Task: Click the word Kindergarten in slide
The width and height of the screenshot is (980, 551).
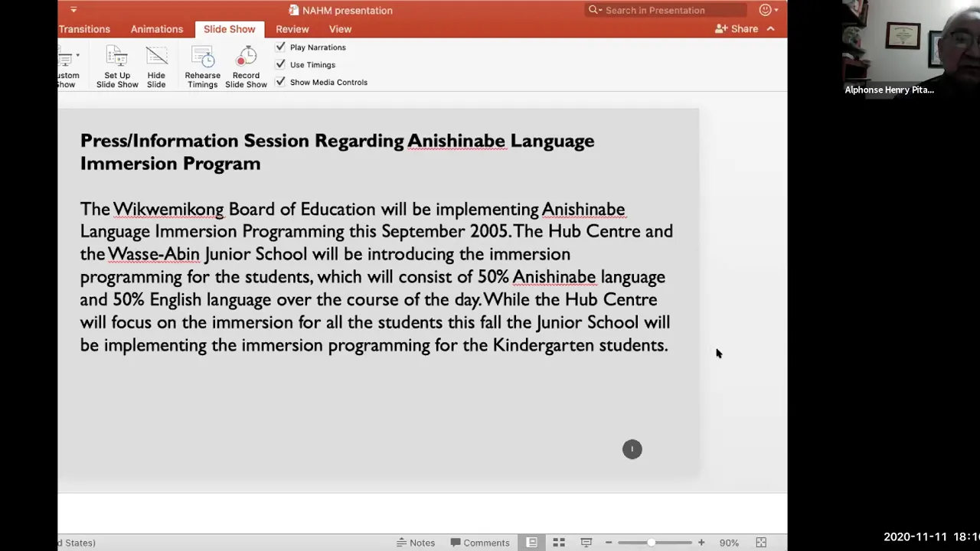Action: (x=543, y=345)
